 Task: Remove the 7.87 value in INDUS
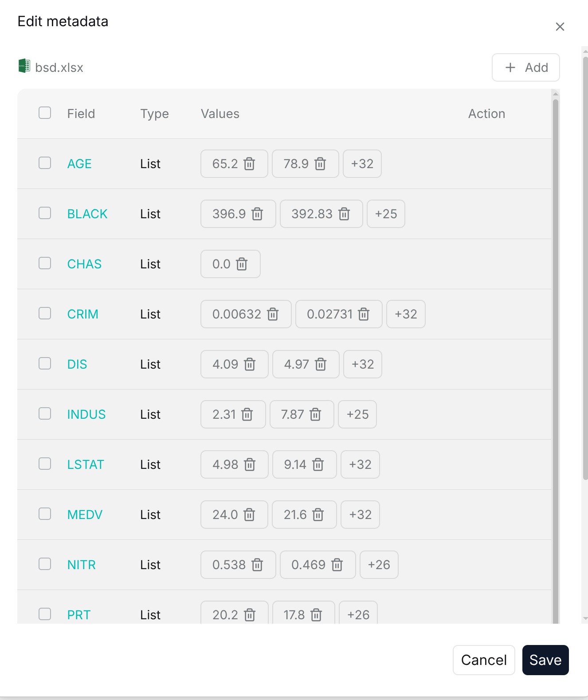click(x=315, y=414)
